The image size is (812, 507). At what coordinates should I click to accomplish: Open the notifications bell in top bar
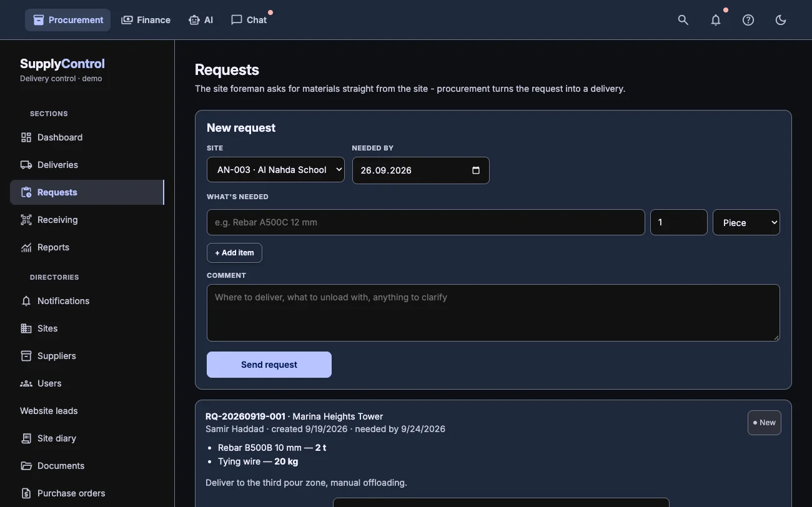(716, 20)
